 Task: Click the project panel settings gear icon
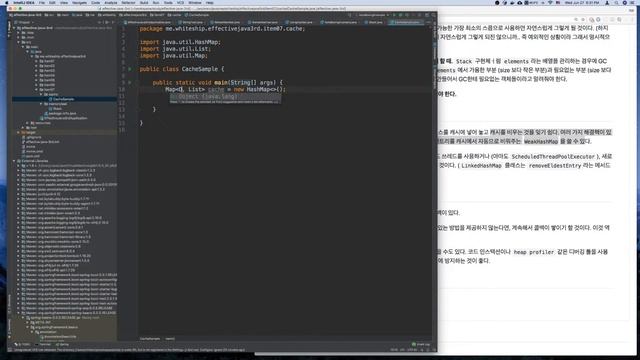click(107, 22)
